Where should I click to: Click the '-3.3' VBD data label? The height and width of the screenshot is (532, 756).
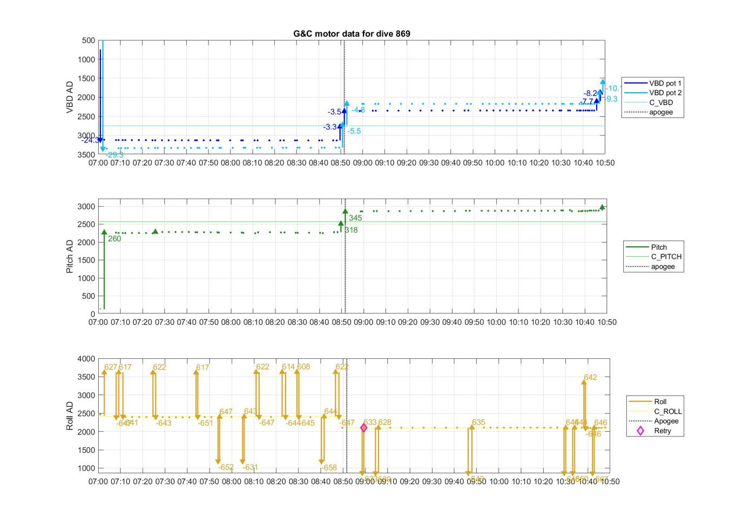(330, 127)
